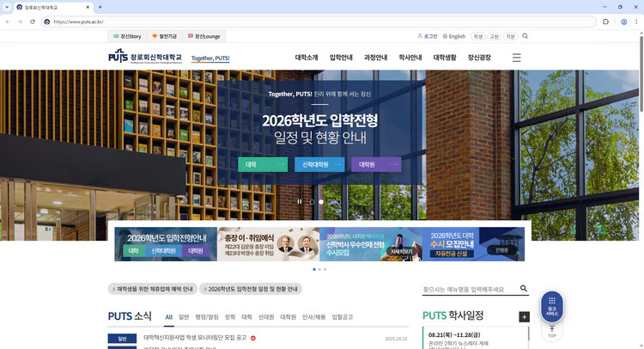
Task: Open the 수시 모집안내 banner
Action: click(473, 244)
